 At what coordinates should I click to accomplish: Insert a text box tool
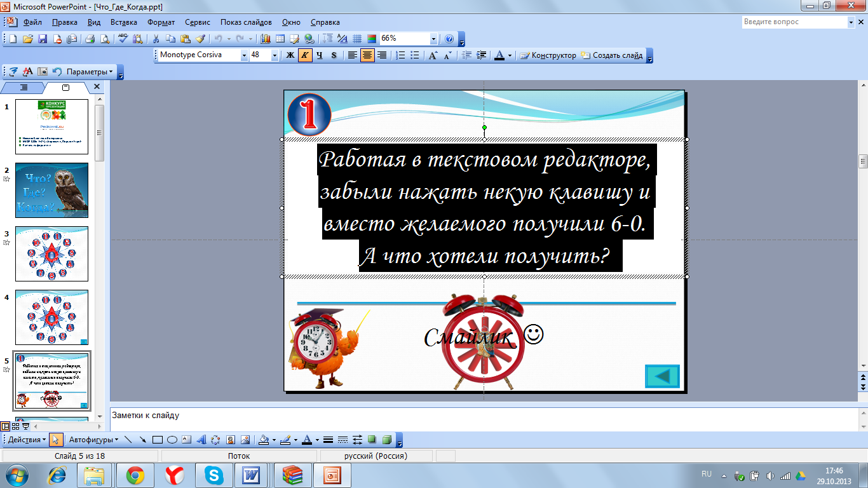(x=186, y=440)
